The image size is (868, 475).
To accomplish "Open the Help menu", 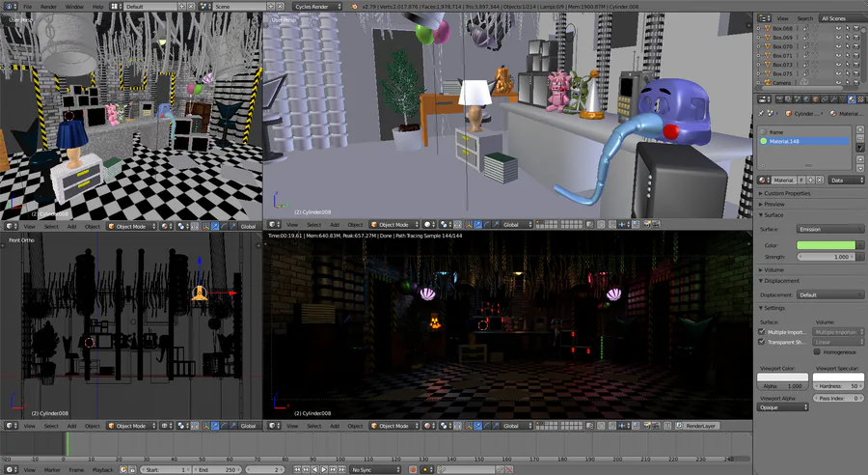I will (97, 7).
